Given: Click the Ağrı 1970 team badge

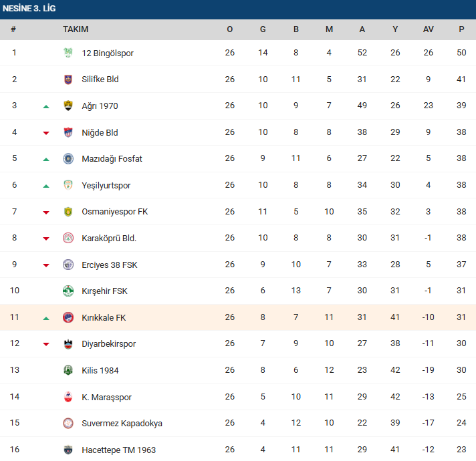Looking at the screenshot, I should point(68,106).
